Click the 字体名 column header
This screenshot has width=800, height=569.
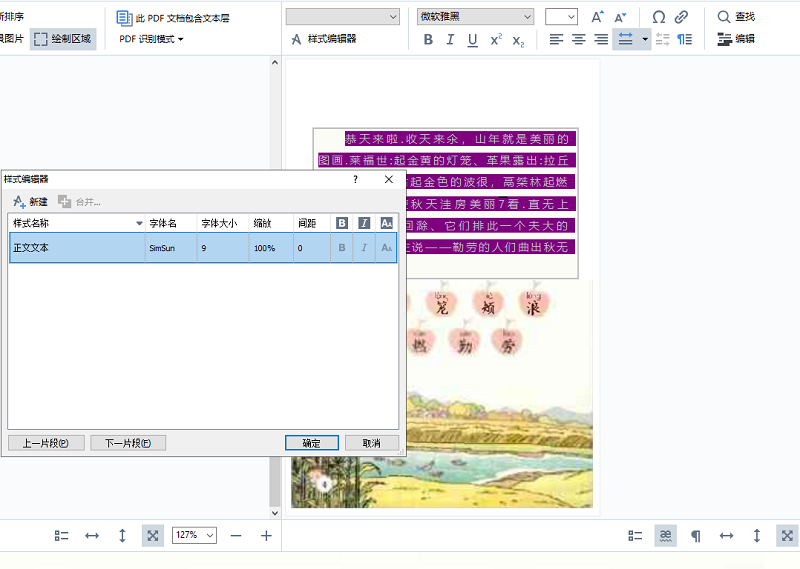[x=171, y=223]
